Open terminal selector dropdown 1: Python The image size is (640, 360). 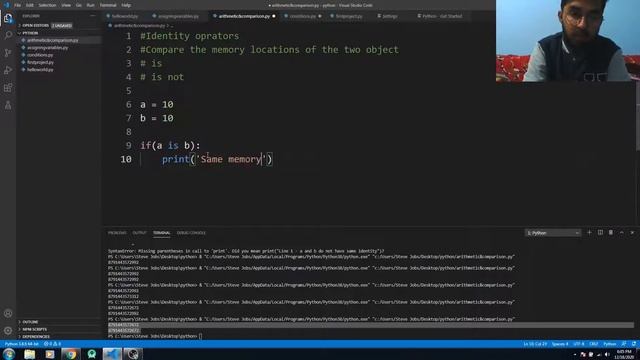[x=553, y=233]
